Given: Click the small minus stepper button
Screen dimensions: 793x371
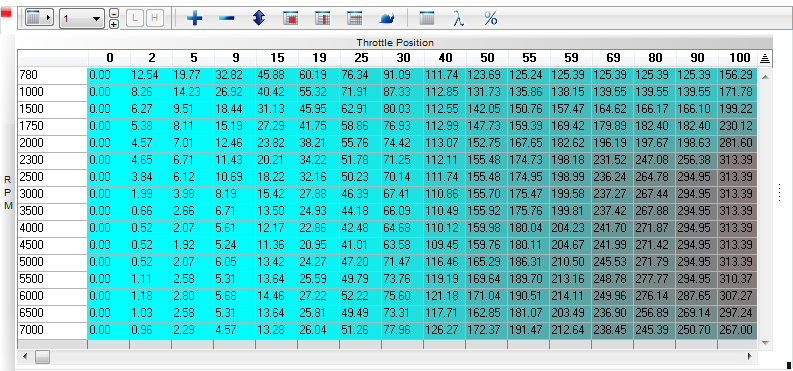Looking at the screenshot, I should click(114, 14).
